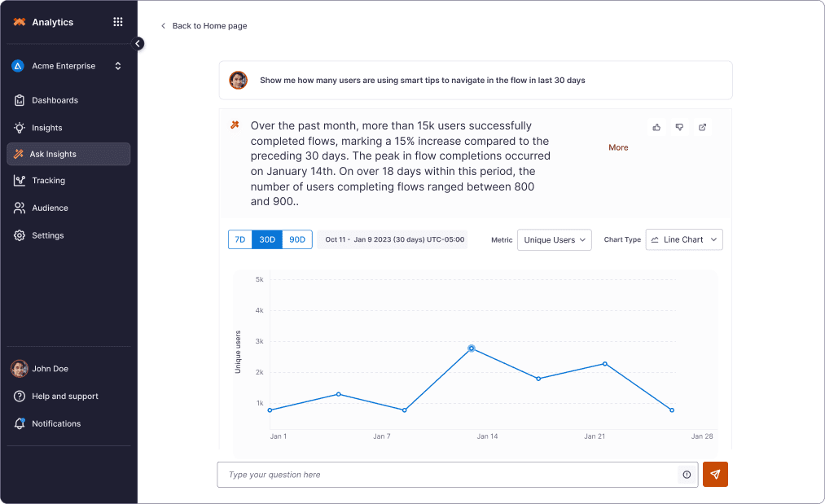This screenshot has width=825, height=504.
Task: Open response in new window icon
Action: (x=703, y=127)
